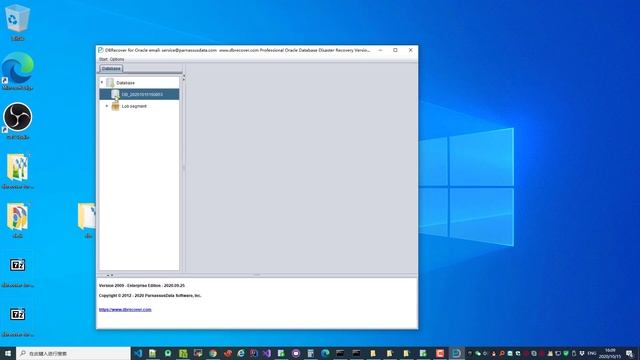640x360 pixels.
Task: Click split pane collapse arrows near tree
Action: [183, 78]
